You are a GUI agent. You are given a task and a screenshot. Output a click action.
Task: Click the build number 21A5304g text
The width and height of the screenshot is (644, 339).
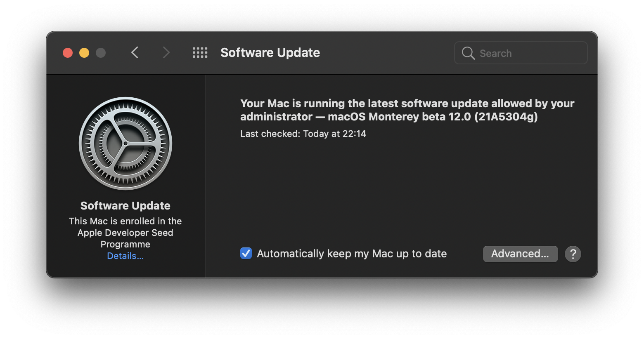506,117
